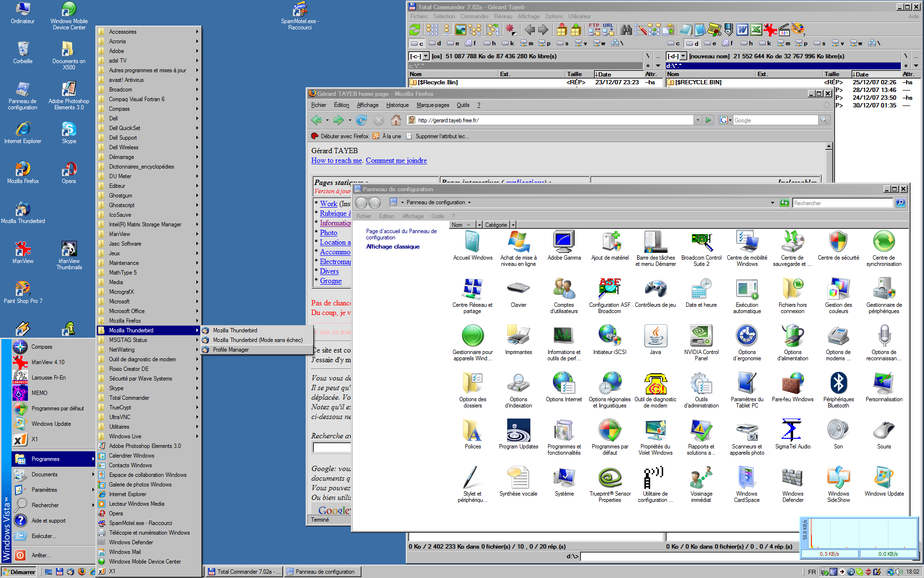
Task: Click Comment me joindre link
Action: click(396, 160)
